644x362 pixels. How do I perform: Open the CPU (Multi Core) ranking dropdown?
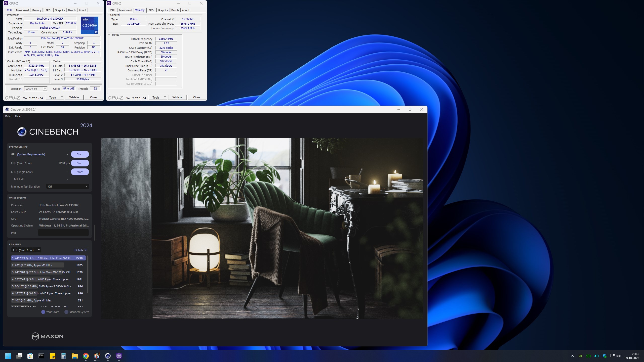[x=26, y=250]
